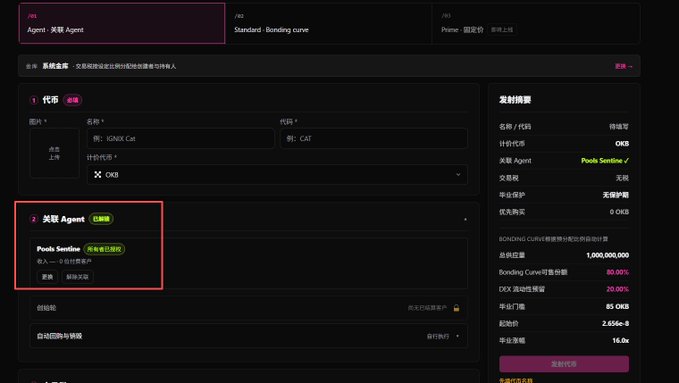The image size is (679, 383).
Task: Click the OKB token icon in the dropdown
Action: (x=98, y=175)
